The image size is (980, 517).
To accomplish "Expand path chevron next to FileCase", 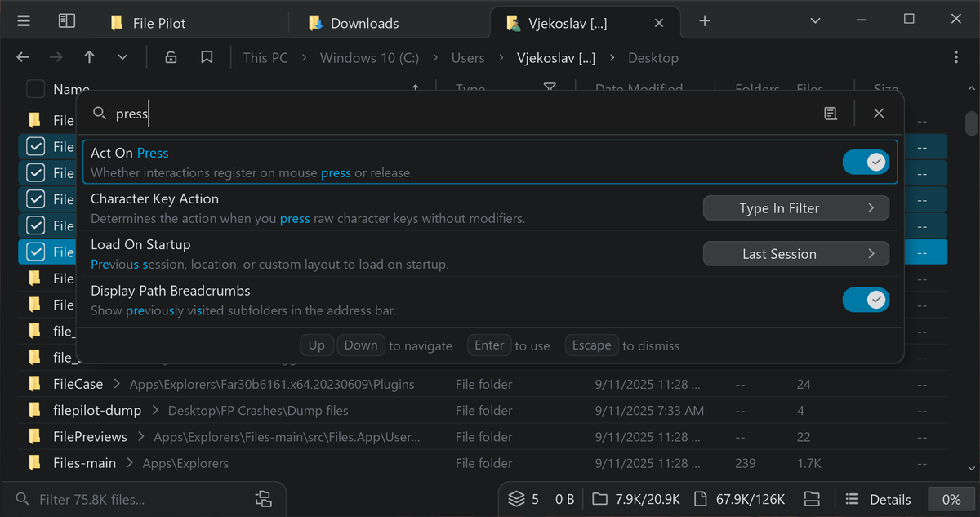I will [x=117, y=384].
